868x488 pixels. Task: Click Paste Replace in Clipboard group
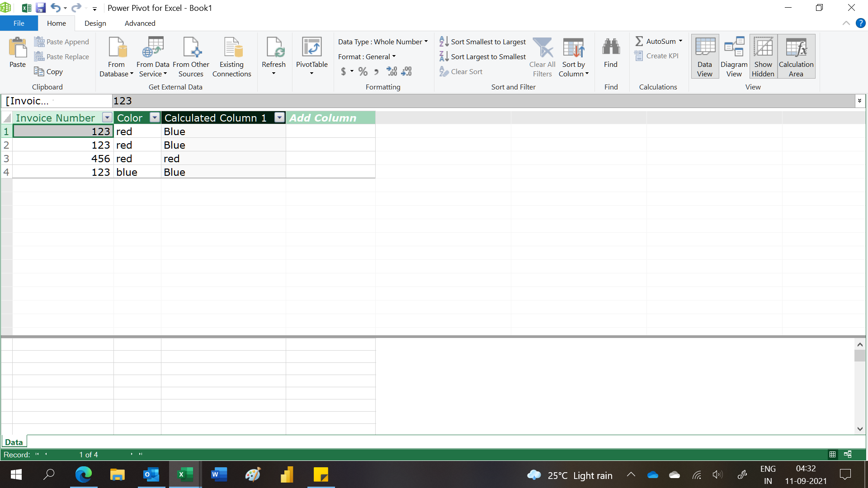pos(61,56)
